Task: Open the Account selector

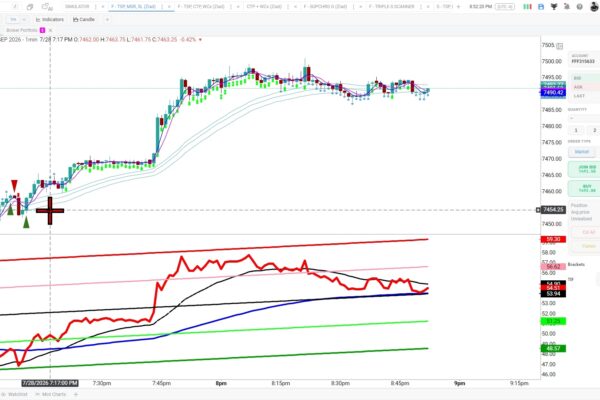Action: click(x=584, y=59)
